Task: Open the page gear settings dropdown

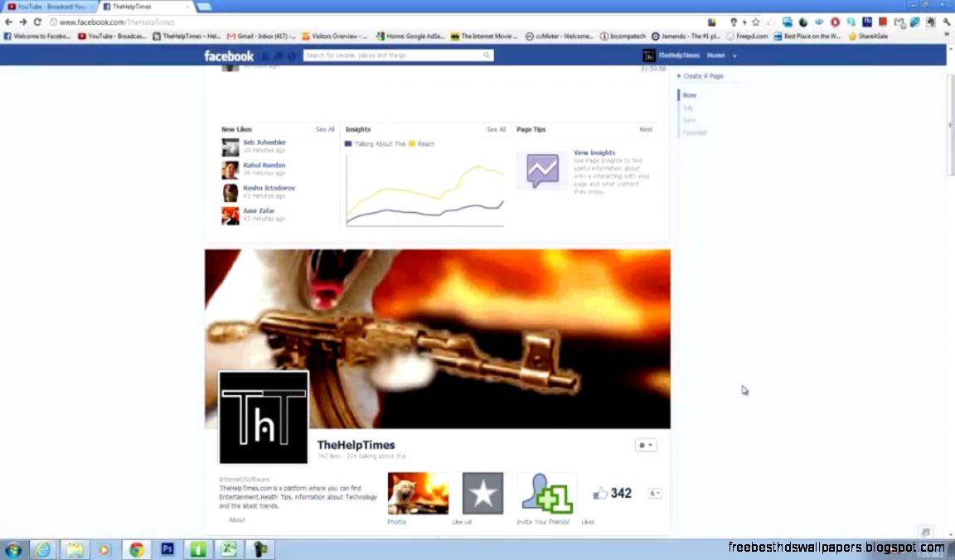Action: click(x=646, y=446)
